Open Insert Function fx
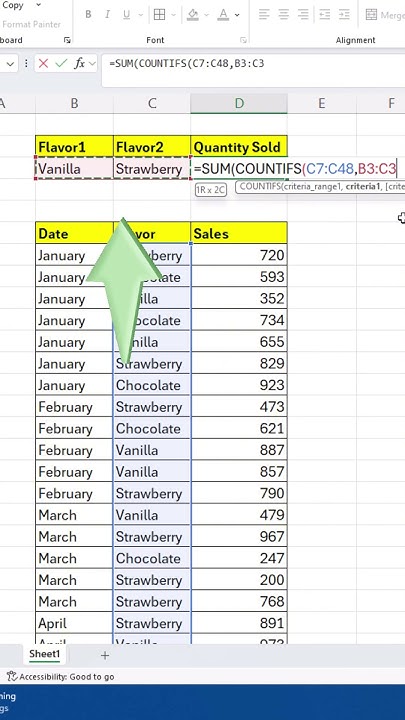Image resolution: width=405 pixels, height=720 pixels. (79, 63)
